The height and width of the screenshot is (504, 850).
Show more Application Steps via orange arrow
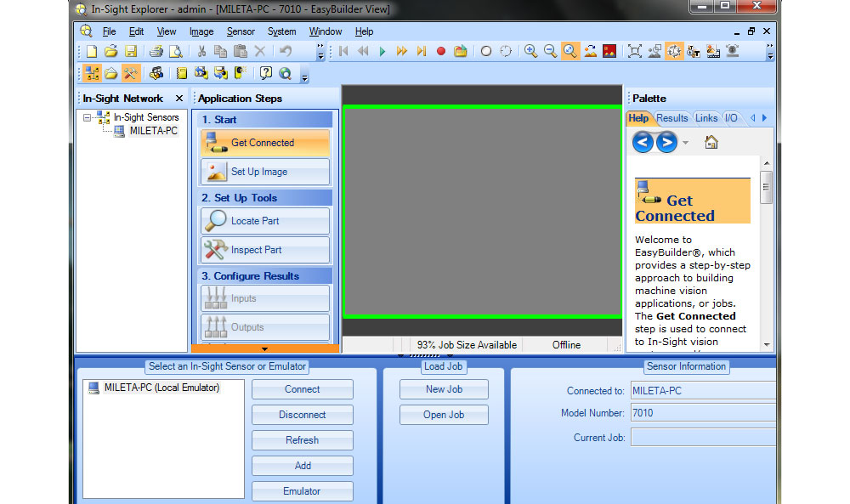pos(264,349)
